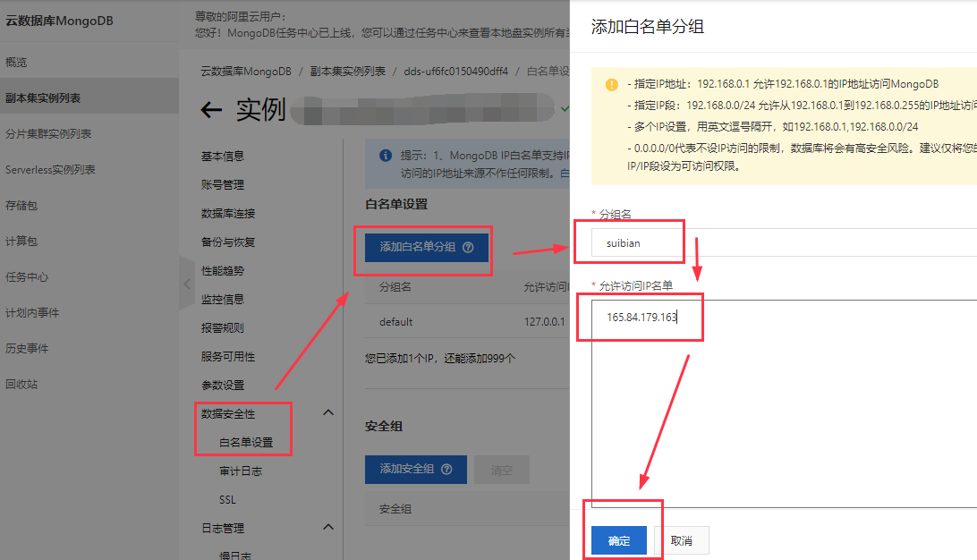977x560 pixels.
Task: Go to 分片集群实例列表 in left sidebar
Action: click(x=48, y=134)
